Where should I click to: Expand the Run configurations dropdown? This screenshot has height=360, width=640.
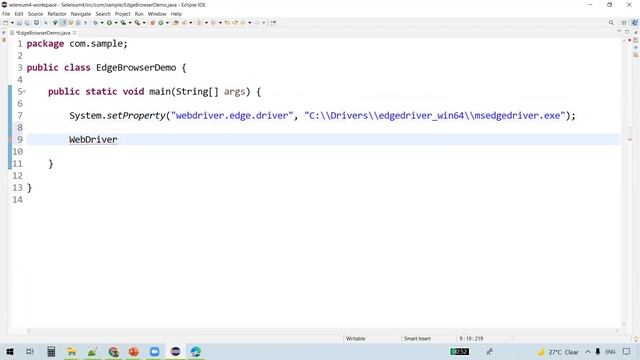pos(116,23)
